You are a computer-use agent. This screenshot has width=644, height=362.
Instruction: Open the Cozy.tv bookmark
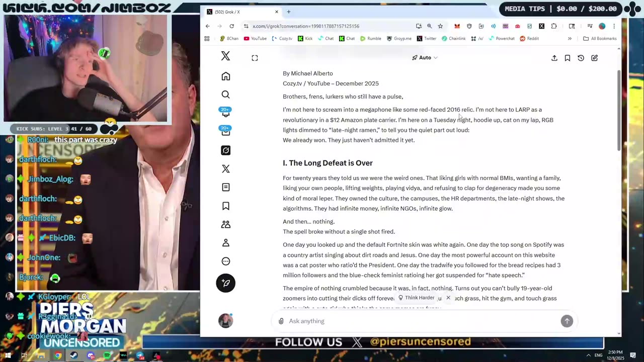[282, 39]
